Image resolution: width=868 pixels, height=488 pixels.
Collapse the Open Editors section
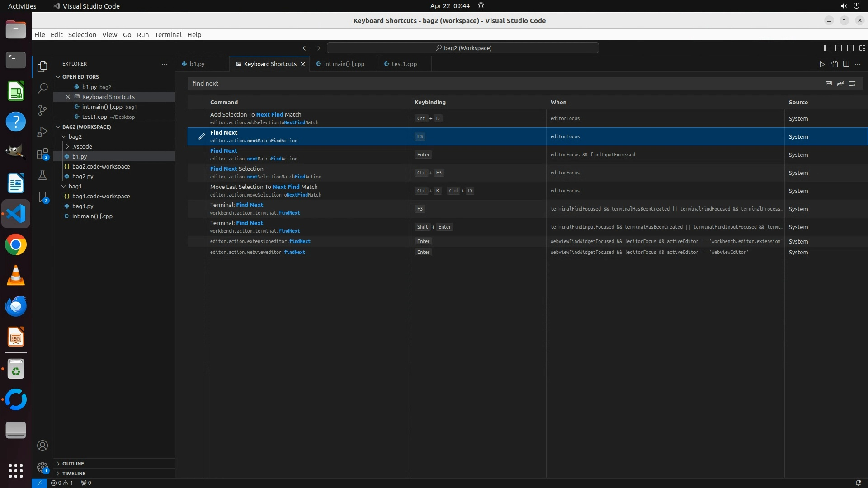pos(58,77)
